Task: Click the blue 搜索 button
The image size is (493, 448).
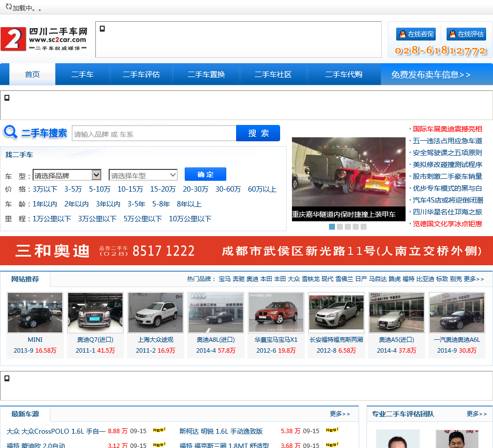Action: tap(258, 133)
